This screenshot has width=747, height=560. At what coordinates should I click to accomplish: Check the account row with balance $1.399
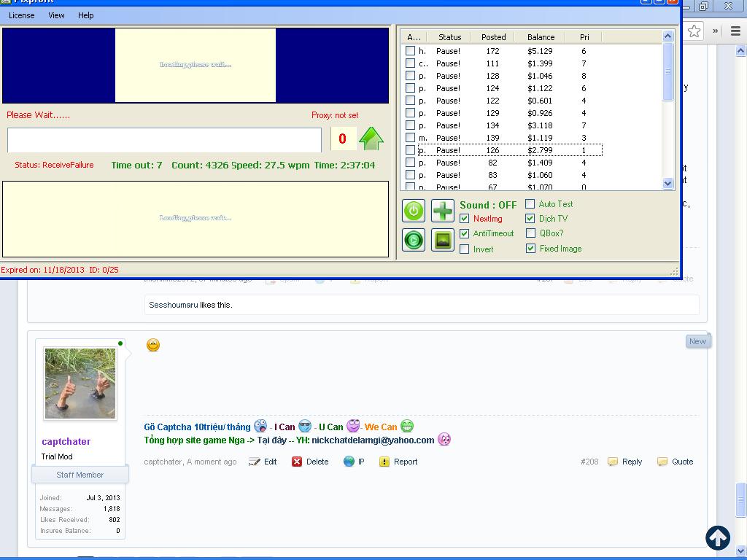pos(410,63)
